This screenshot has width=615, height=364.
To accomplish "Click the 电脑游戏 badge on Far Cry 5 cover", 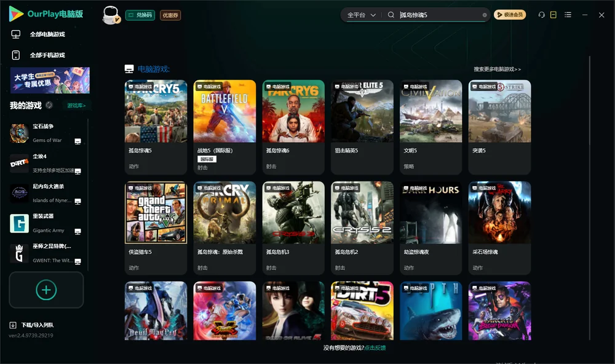I will point(140,87).
